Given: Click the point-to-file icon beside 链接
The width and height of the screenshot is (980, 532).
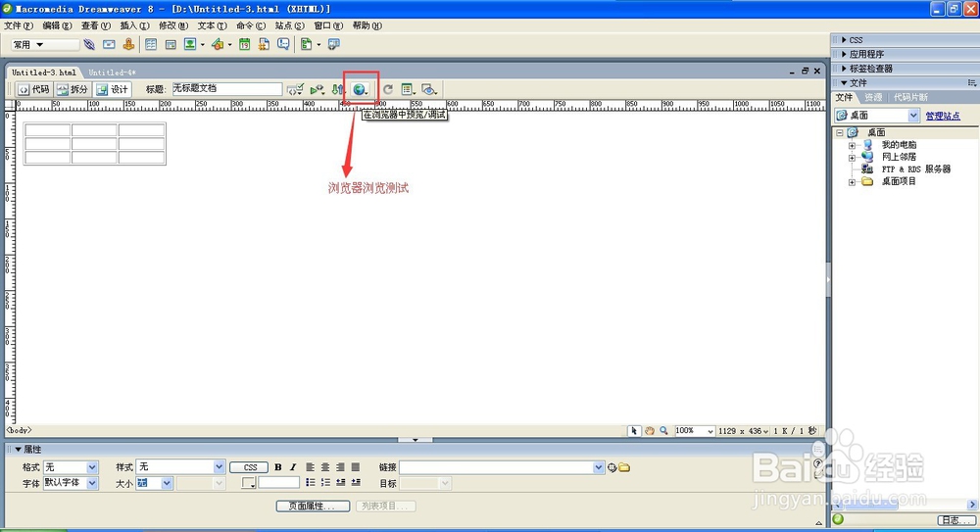Looking at the screenshot, I should tap(612, 467).
